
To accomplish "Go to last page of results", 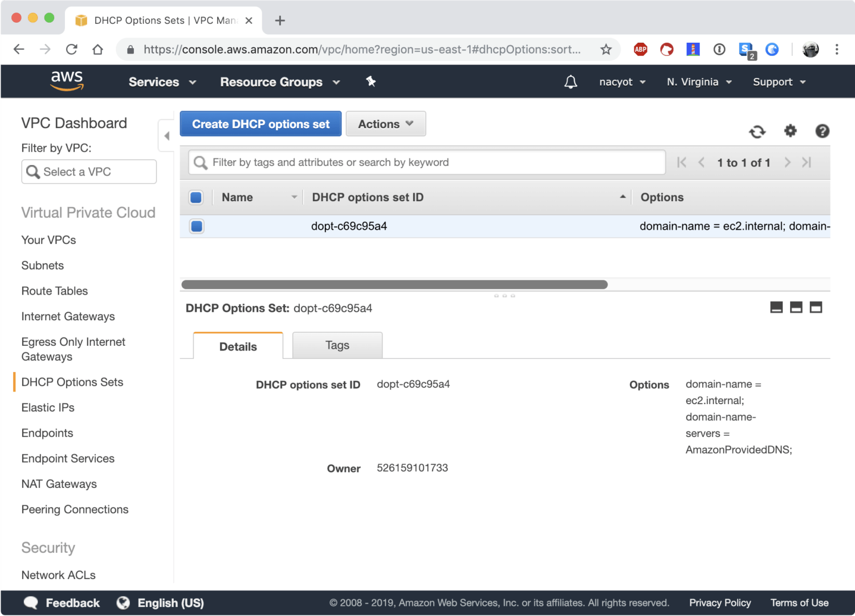I will (807, 162).
